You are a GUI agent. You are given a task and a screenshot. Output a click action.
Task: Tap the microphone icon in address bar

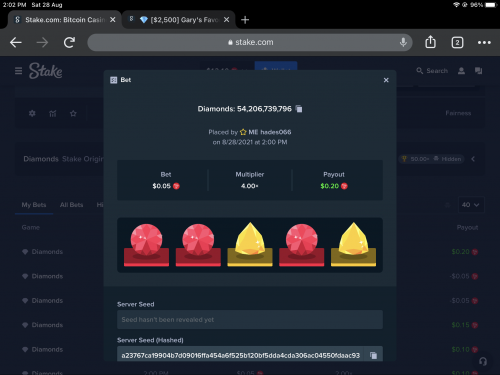tap(403, 42)
